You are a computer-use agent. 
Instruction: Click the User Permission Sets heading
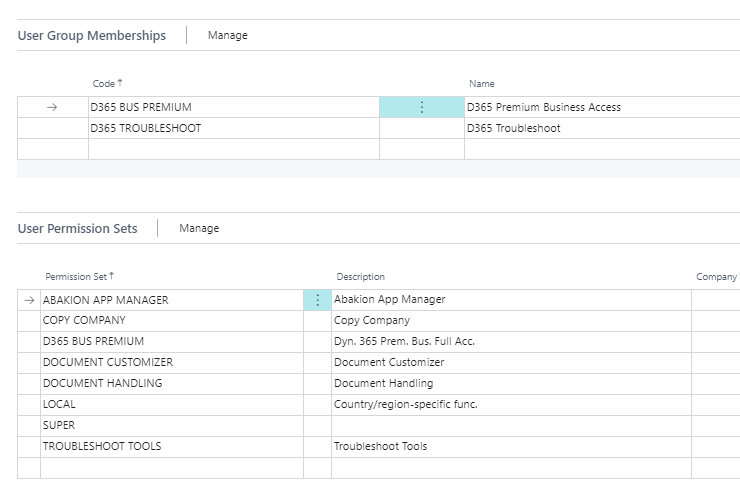[x=77, y=228]
